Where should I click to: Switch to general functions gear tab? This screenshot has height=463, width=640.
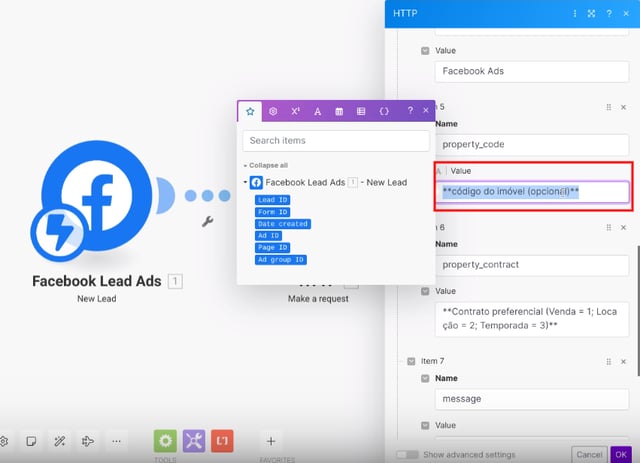273,111
